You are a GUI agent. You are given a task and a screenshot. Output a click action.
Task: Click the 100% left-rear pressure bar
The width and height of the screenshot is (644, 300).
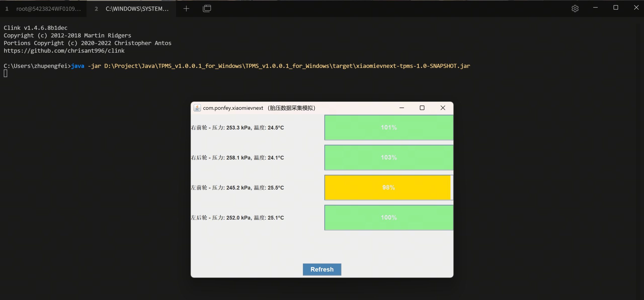coord(388,217)
